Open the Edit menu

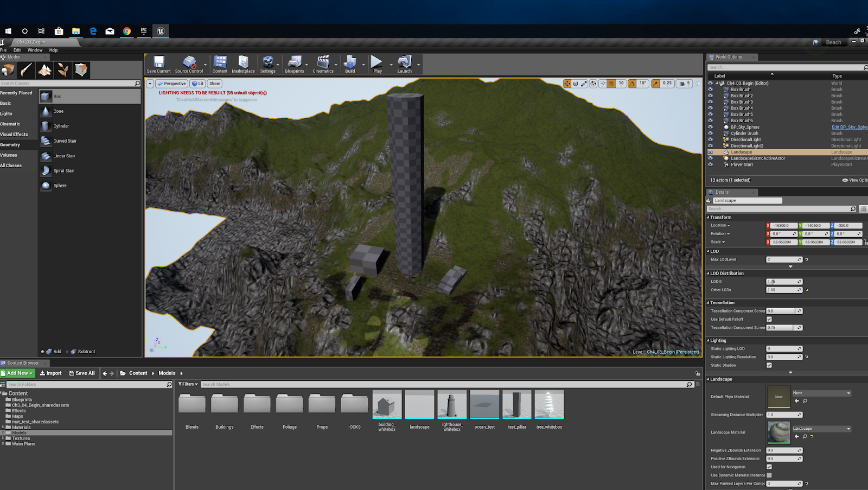17,50
